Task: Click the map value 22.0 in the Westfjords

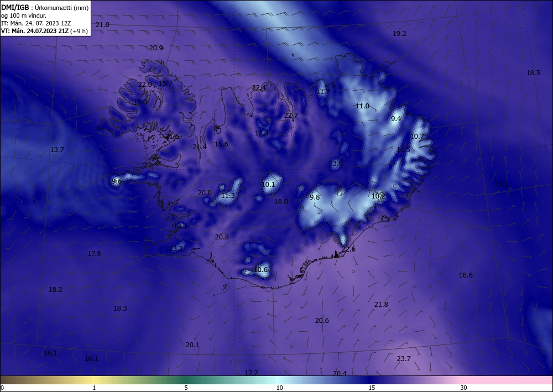Action: point(145,85)
